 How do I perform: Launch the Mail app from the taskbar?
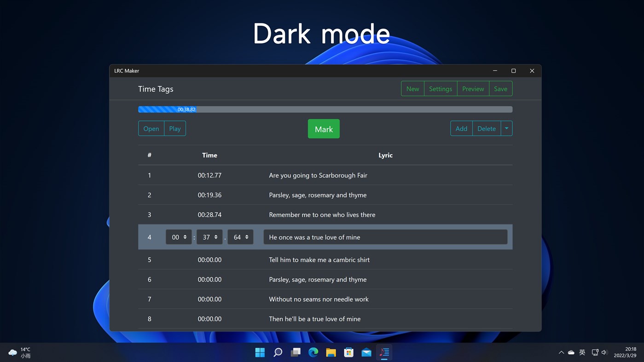366,352
